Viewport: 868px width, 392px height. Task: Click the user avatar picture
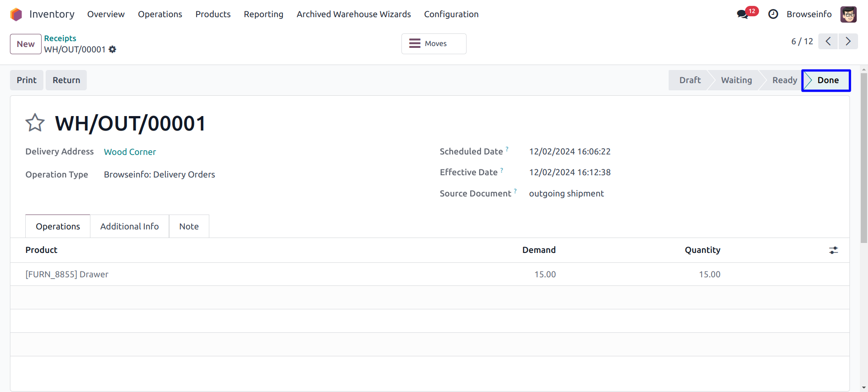pos(848,14)
